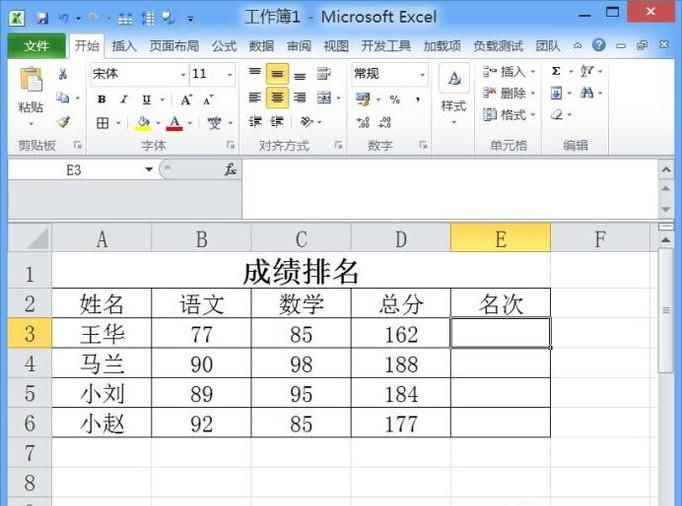682x506 pixels.
Task: Toggle wrap text icon
Action: click(x=323, y=74)
